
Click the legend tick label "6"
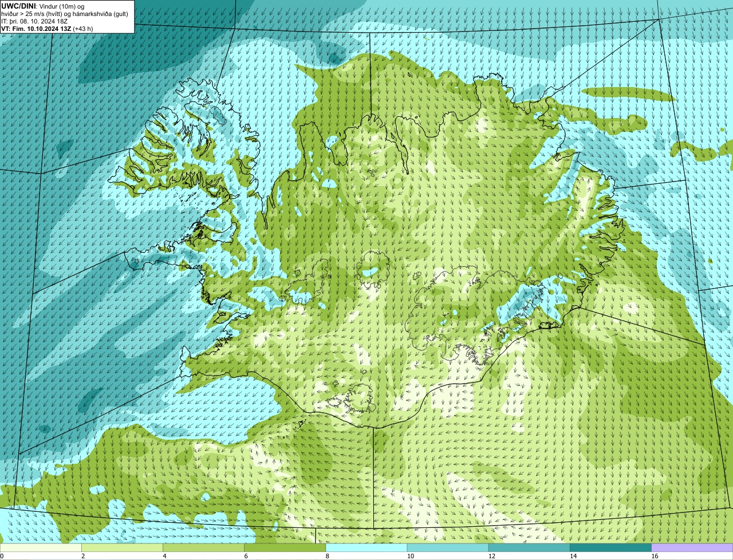[x=246, y=556]
